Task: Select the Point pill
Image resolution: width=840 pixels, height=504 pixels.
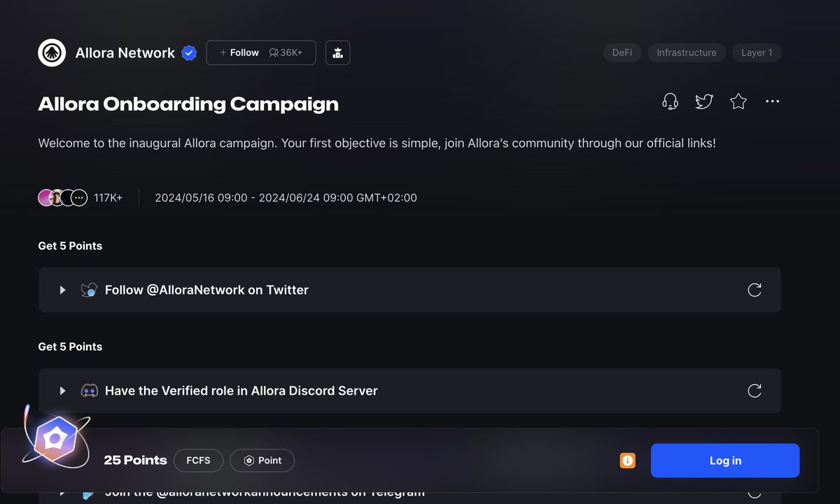Action: pyautogui.click(x=262, y=461)
